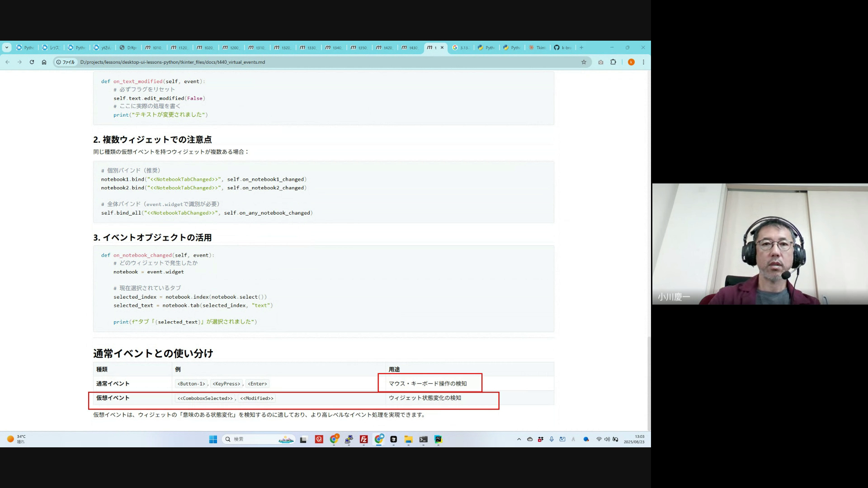This screenshot has height=488, width=868.
Task: Open File Explorer folder icon in taskbar
Action: (408, 439)
